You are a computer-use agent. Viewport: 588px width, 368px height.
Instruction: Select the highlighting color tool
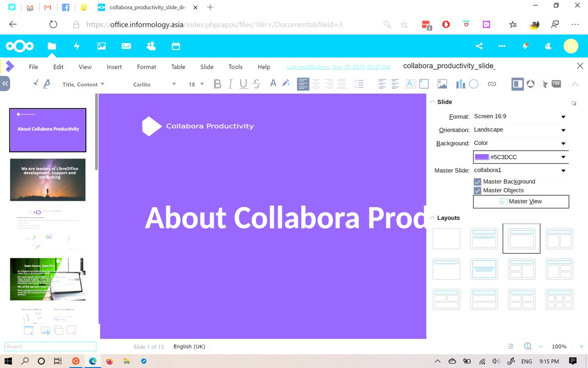286,84
